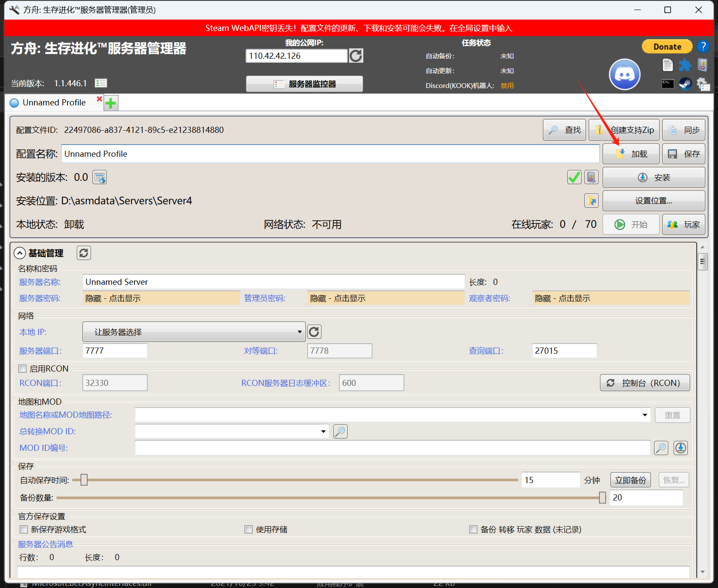Image resolution: width=718 pixels, height=588 pixels.
Task: Open the blue puzzle plugins icon
Action: click(685, 65)
